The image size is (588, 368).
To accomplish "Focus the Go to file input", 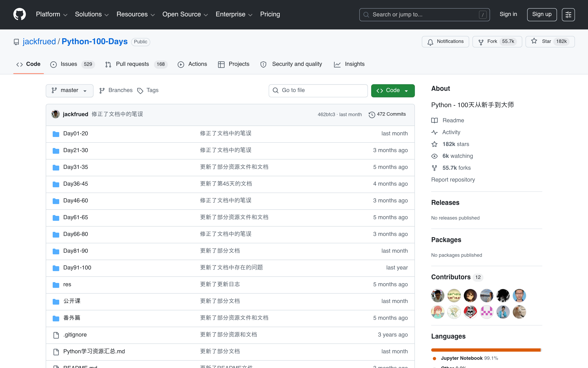I will point(318,91).
